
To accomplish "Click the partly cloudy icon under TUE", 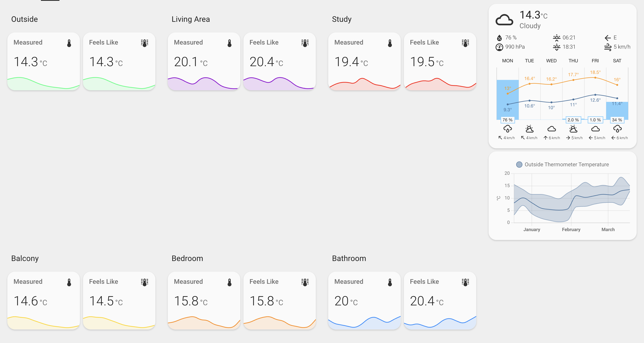I will (529, 129).
